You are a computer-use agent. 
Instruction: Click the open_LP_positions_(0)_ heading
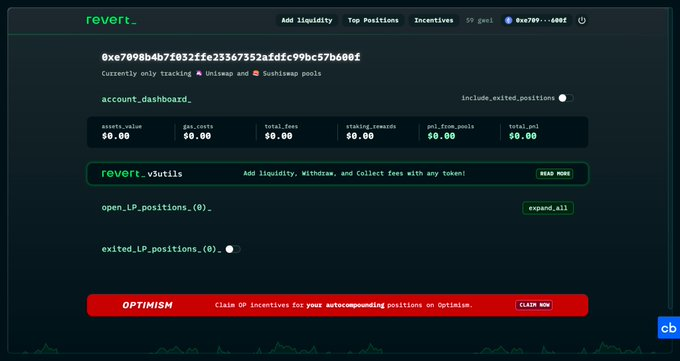(x=157, y=208)
